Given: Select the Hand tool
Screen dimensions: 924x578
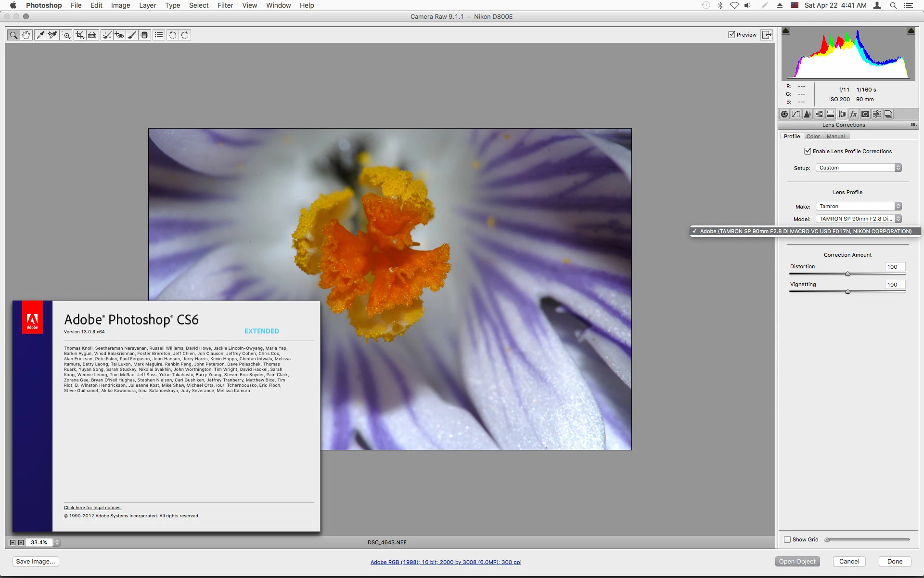Looking at the screenshot, I should pos(26,35).
